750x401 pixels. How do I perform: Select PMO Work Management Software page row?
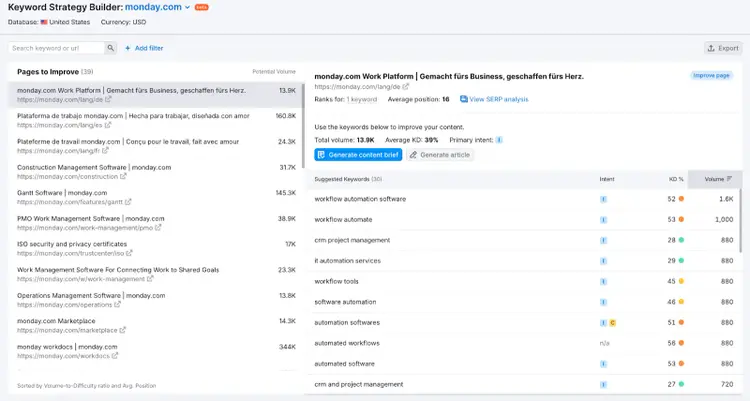pyautogui.click(x=156, y=223)
